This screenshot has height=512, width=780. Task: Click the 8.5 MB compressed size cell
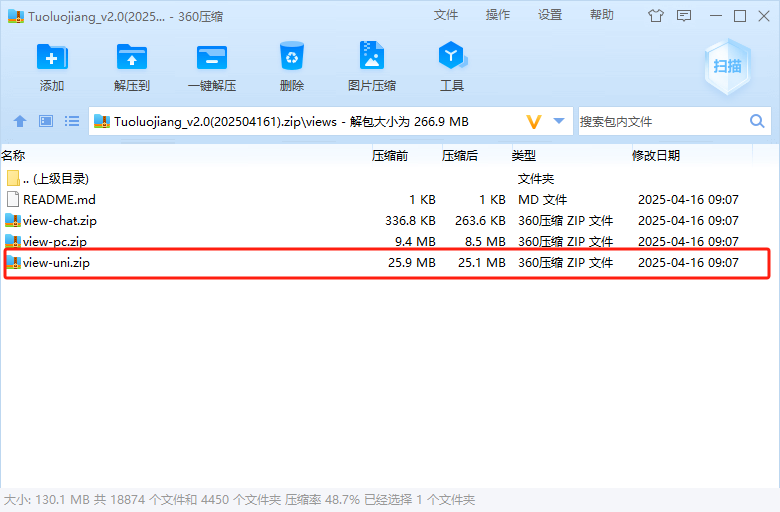[485, 241]
